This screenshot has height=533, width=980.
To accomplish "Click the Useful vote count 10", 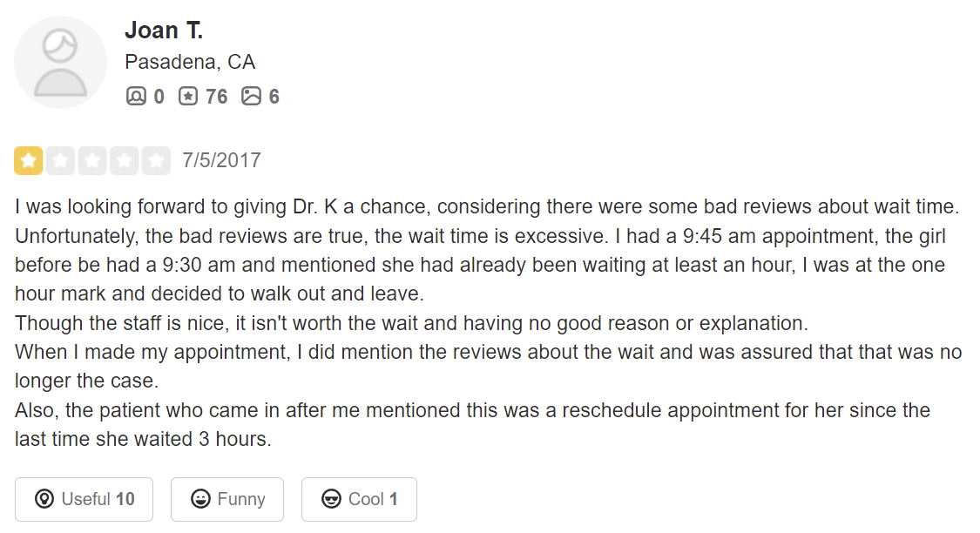I will [125, 499].
